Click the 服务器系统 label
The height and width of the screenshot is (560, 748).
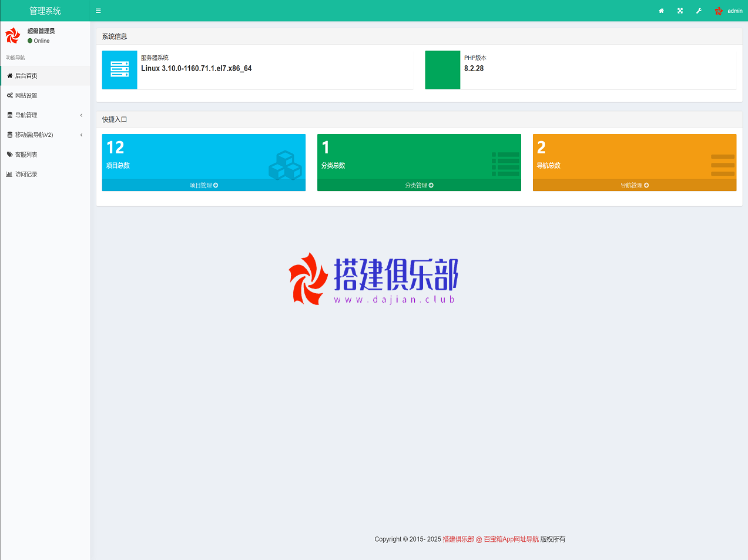pyautogui.click(x=155, y=58)
